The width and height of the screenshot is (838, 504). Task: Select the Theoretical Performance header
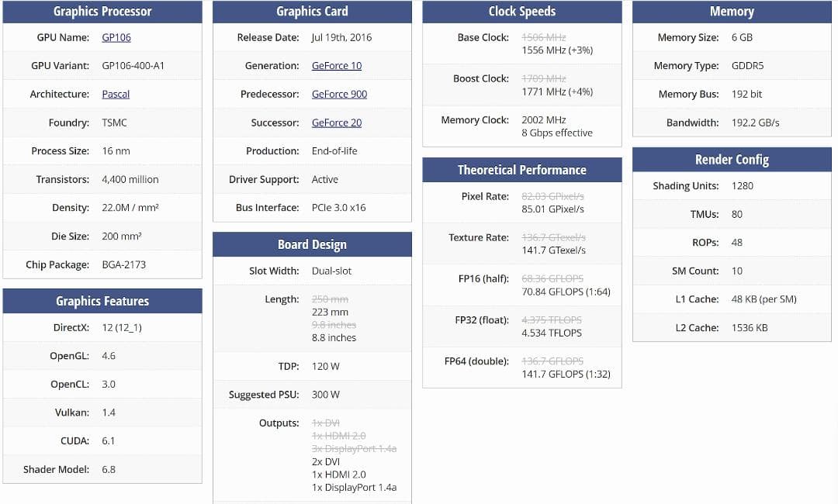(x=521, y=170)
